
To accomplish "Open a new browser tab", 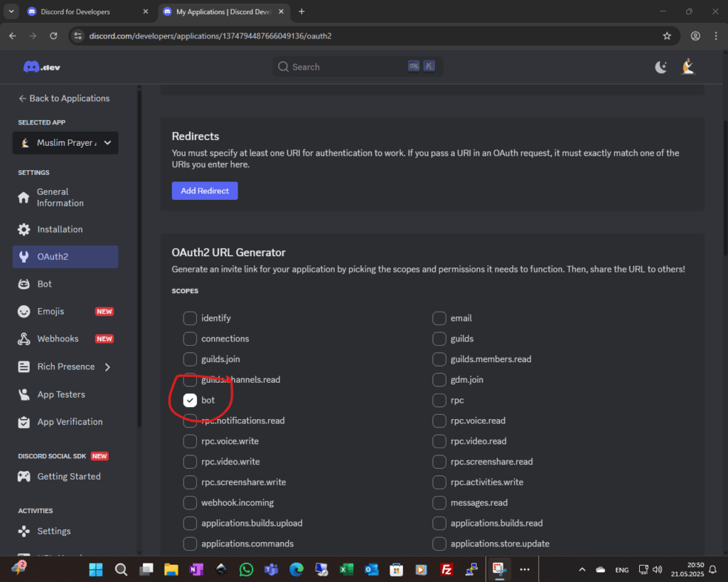I will coord(301,11).
